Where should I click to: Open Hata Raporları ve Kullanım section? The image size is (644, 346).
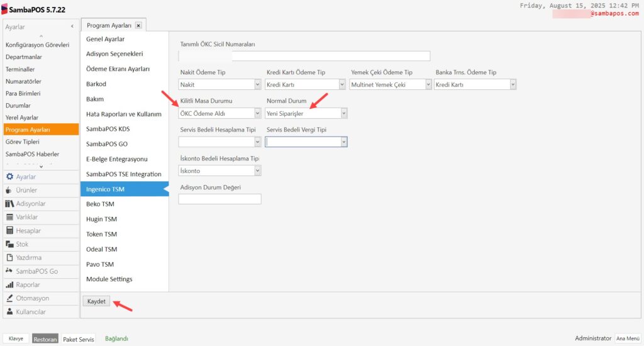pyautogui.click(x=125, y=114)
